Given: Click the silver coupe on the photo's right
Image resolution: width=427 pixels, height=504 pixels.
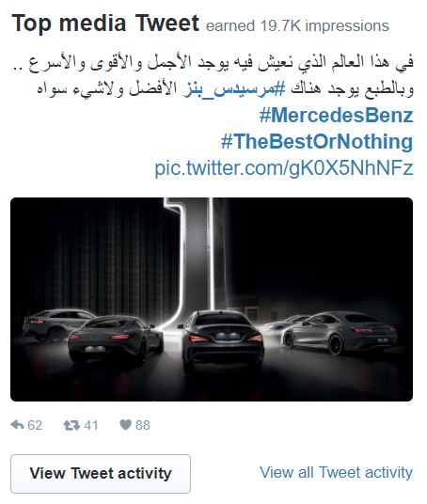Looking at the screenshot, I should click(340, 333).
